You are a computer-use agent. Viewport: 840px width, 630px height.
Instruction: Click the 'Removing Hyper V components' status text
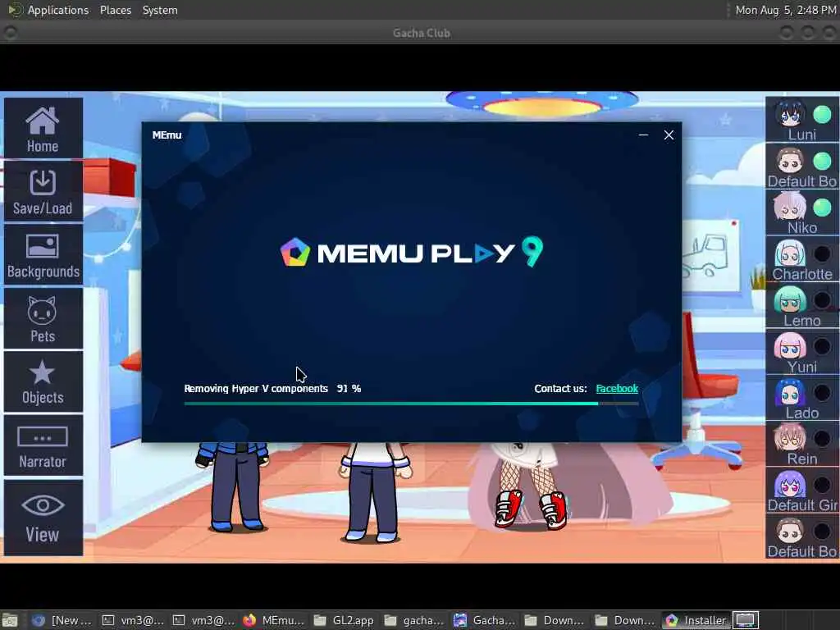(256, 388)
